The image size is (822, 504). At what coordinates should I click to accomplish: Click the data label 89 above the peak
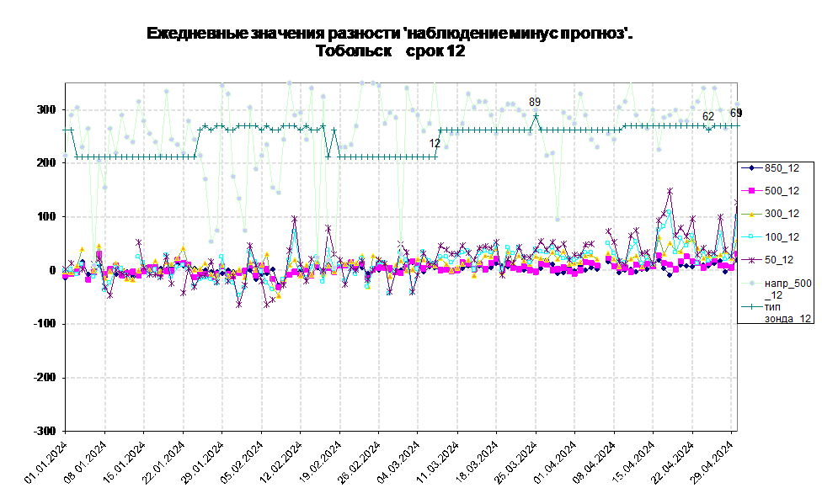[535, 102]
